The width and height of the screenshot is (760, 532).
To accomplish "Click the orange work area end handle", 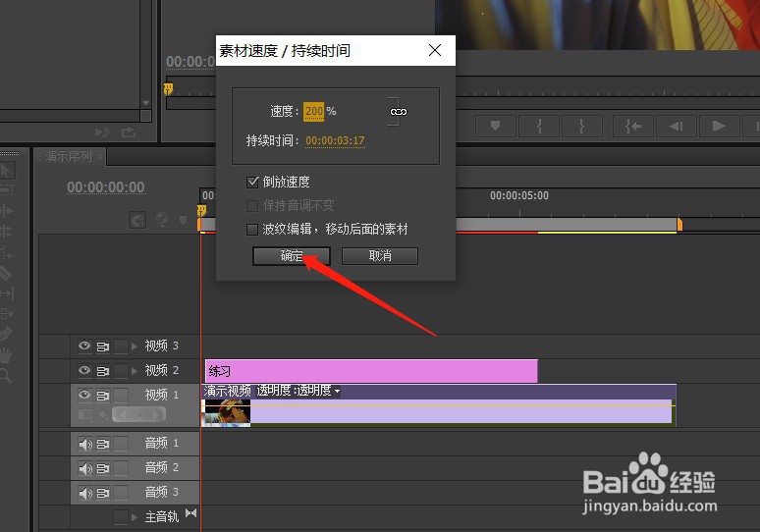I will [x=679, y=224].
